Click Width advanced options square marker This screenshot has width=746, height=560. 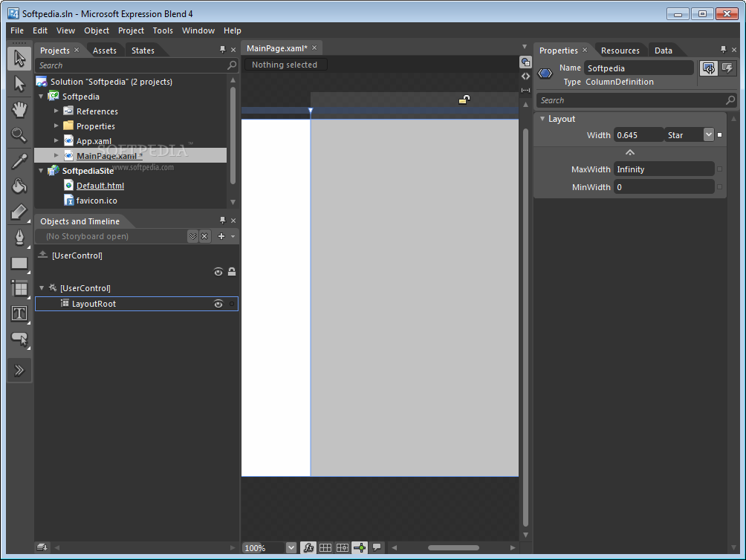[719, 135]
